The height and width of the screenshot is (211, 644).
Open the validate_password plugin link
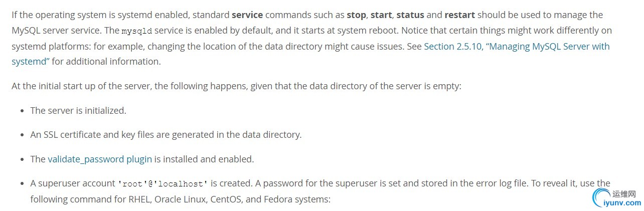pyautogui.click(x=100, y=159)
